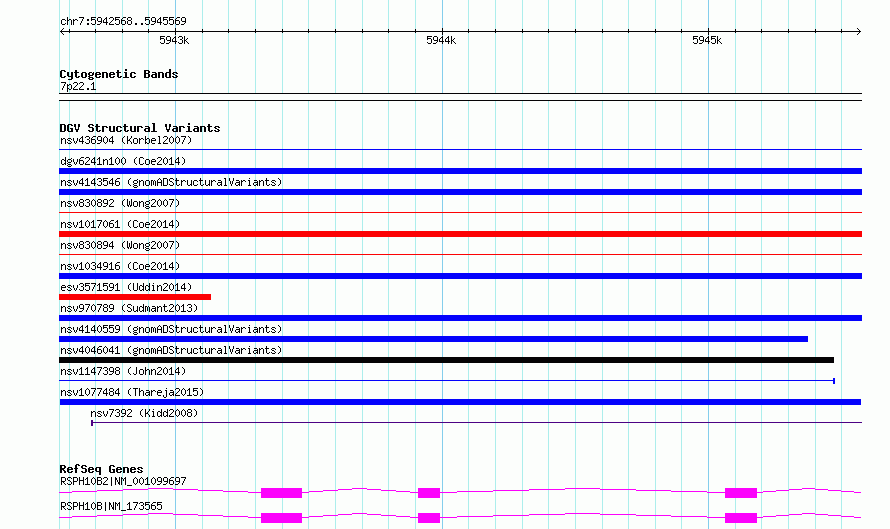This screenshot has height=529, width=890.
Task: Select variant label esv3571591 (Uddin2014)
Action: pos(126,287)
